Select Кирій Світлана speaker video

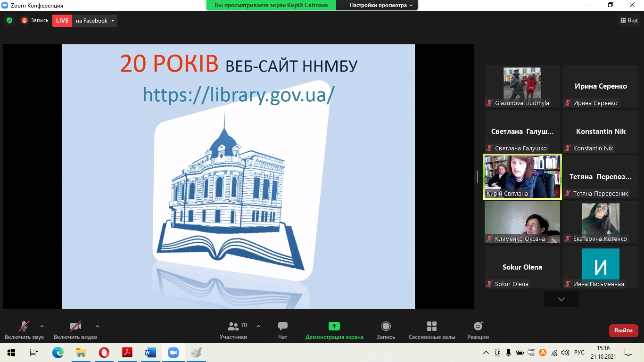tap(522, 177)
